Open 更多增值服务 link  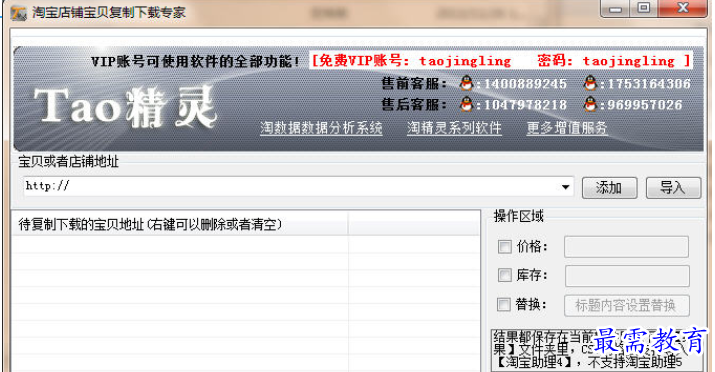point(567,128)
